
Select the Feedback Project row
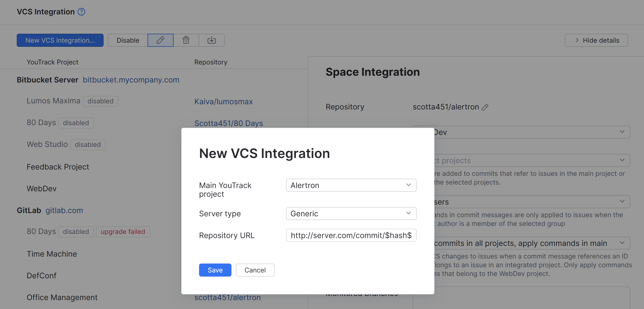click(58, 167)
